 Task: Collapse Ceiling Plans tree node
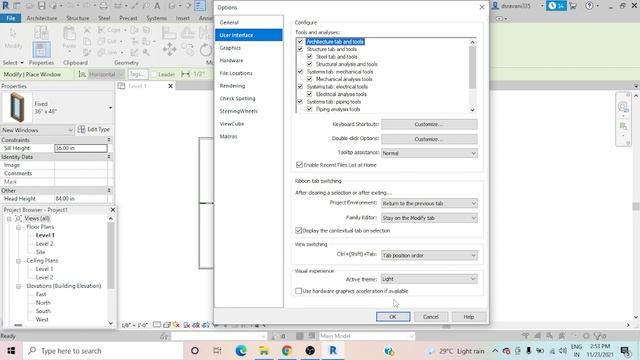(x=18, y=261)
